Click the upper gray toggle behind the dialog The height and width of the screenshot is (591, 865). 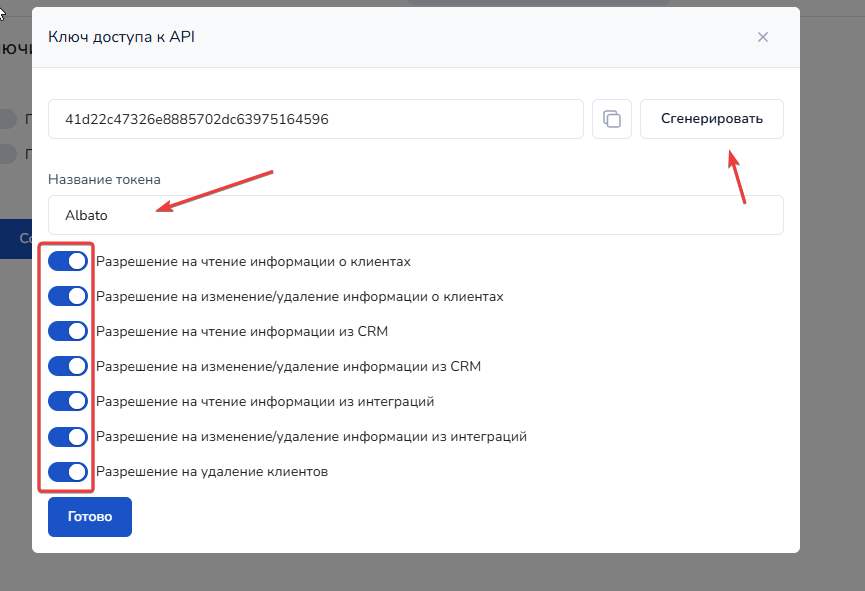click(9, 119)
